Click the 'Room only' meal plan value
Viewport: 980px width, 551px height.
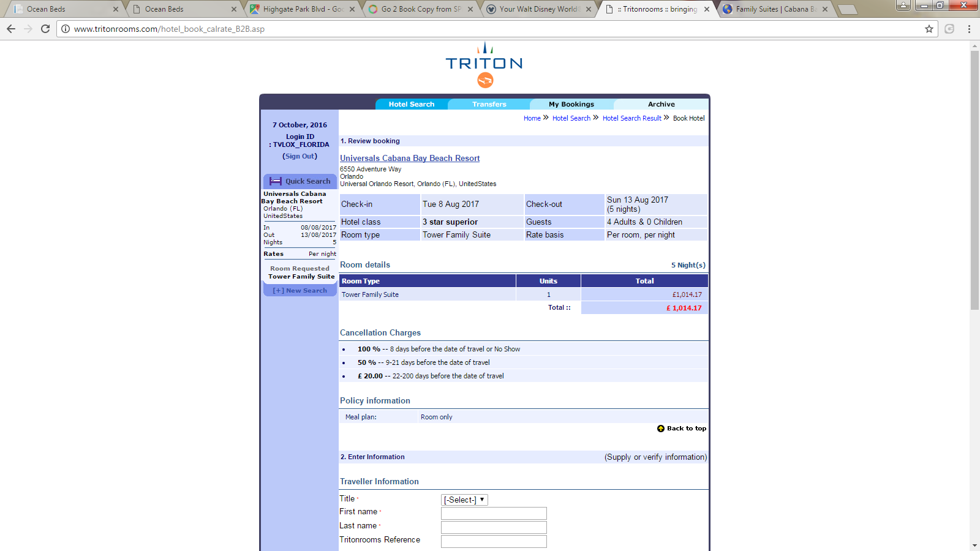[437, 417]
